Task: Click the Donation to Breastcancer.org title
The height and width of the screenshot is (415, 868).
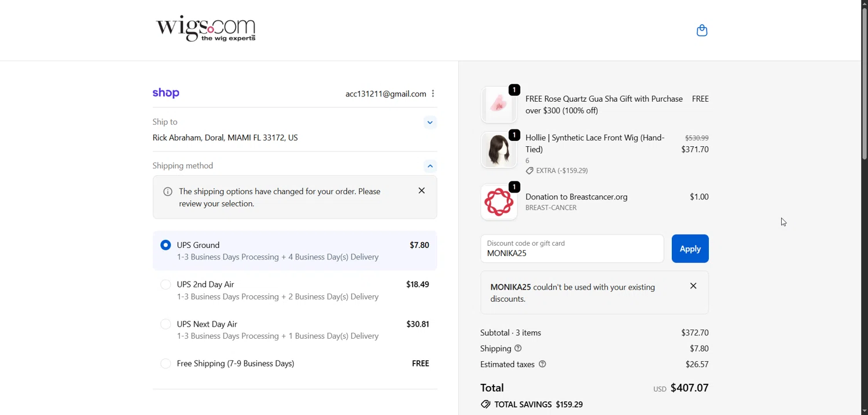Action: [x=576, y=197]
